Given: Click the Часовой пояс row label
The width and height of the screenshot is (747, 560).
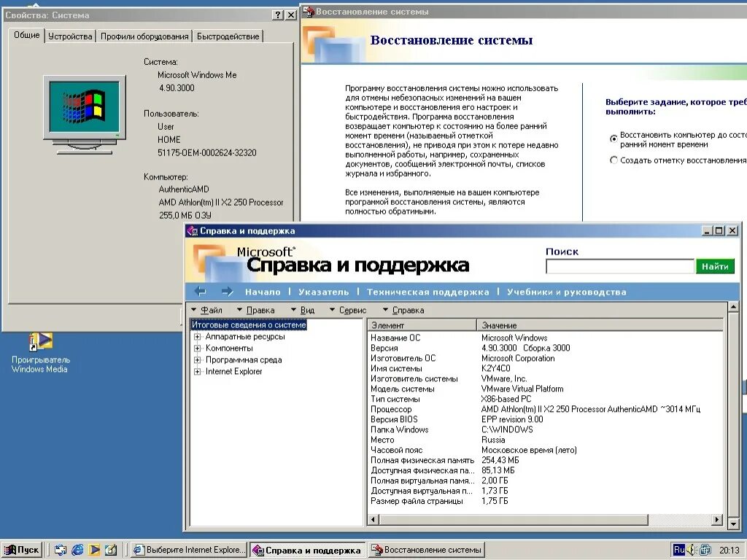Looking at the screenshot, I should (x=396, y=450).
